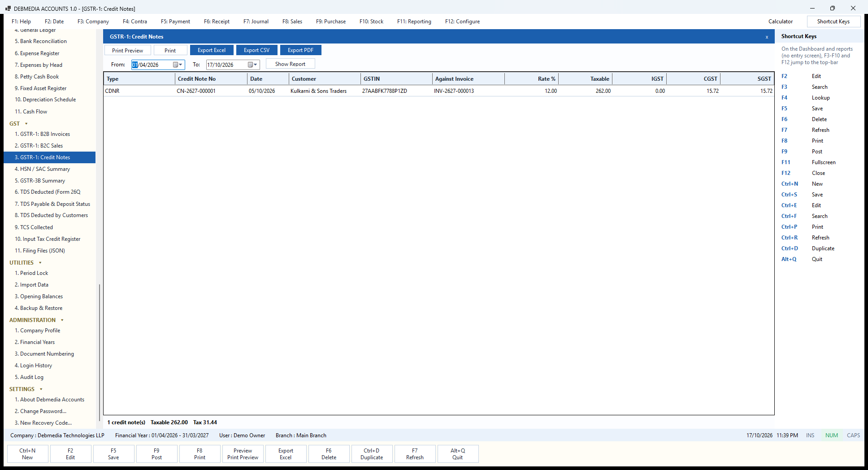Click the Export Excel button above the grid
Viewport: 868px width, 470px height.
pyautogui.click(x=212, y=50)
